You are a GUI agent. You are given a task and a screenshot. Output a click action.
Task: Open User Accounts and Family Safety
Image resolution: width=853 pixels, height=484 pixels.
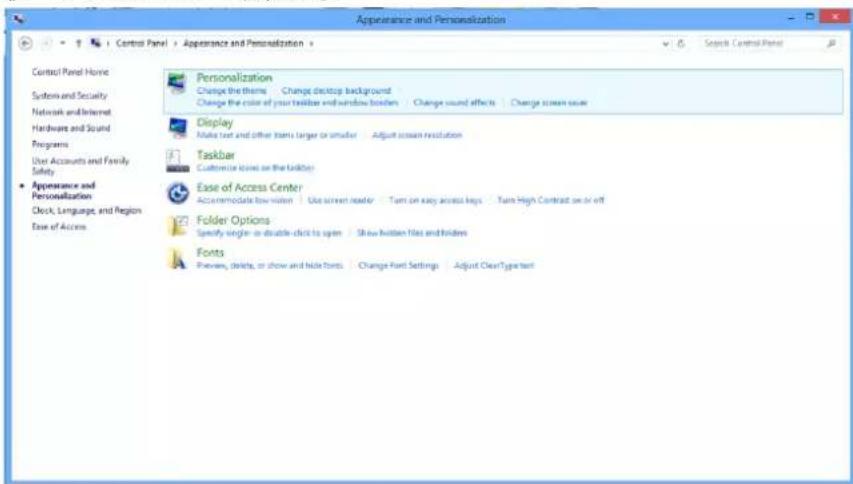click(81, 165)
